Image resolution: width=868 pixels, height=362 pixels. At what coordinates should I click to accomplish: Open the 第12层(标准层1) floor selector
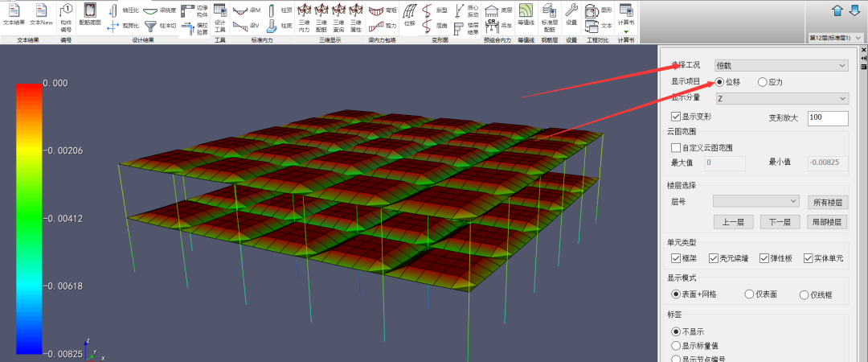pos(835,38)
